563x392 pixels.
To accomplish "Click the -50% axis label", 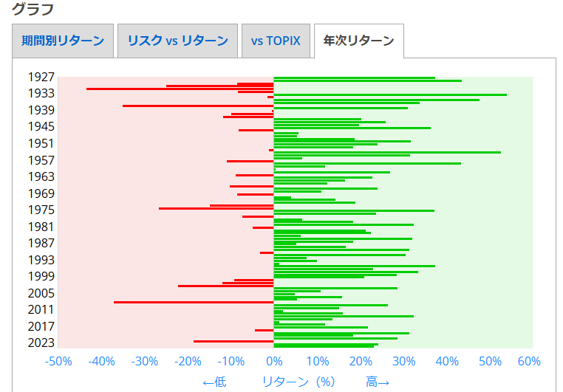I will (x=58, y=362).
